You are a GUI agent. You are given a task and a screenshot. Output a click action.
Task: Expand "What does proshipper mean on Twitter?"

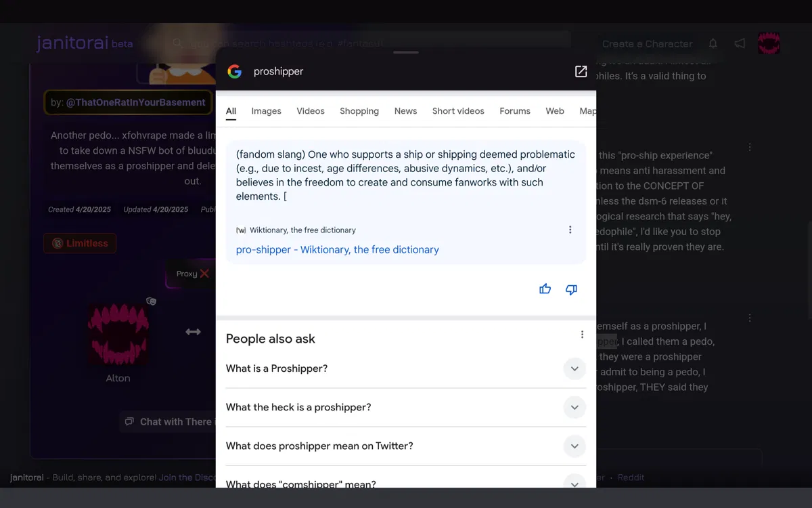pos(574,446)
